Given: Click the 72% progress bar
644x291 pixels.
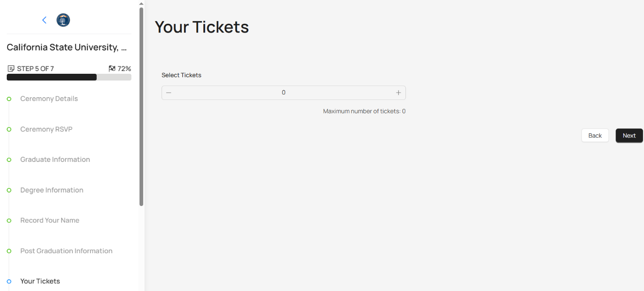Looking at the screenshot, I should pos(68,77).
